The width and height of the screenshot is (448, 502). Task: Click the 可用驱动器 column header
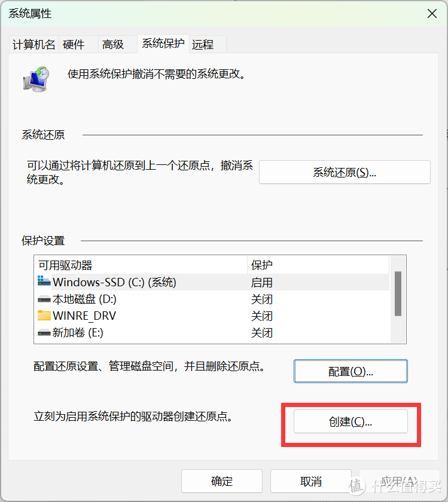141,265
